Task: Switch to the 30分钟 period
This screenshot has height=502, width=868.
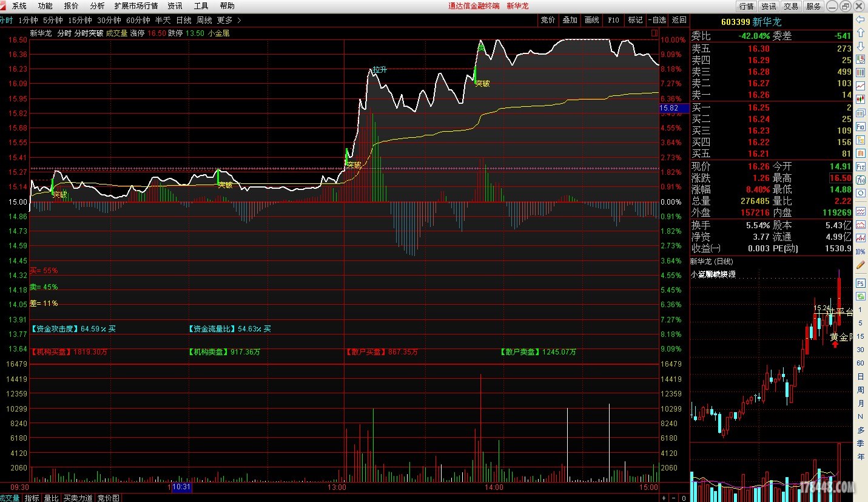Action: pyautogui.click(x=109, y=20)
